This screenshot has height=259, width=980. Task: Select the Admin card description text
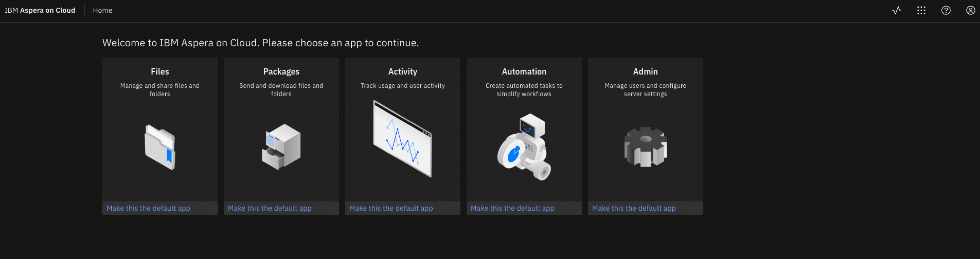pyautogui.click(x=645, y=90)
